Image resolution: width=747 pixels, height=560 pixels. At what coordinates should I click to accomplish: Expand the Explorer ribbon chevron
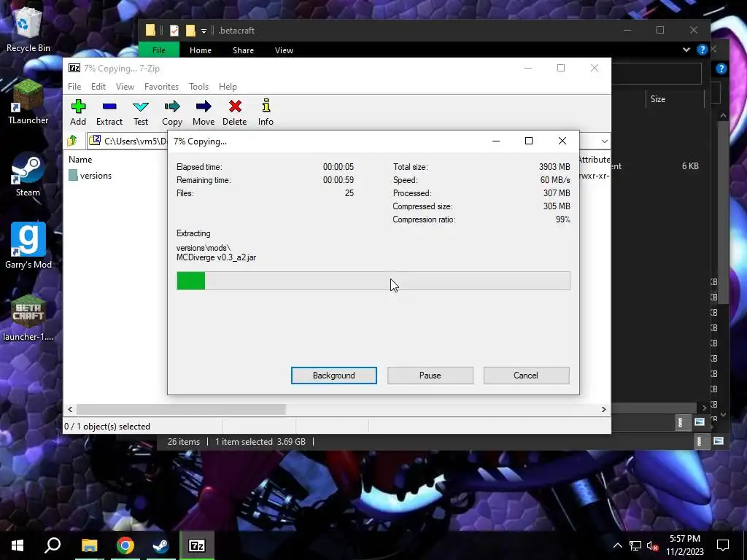[686, 50]
